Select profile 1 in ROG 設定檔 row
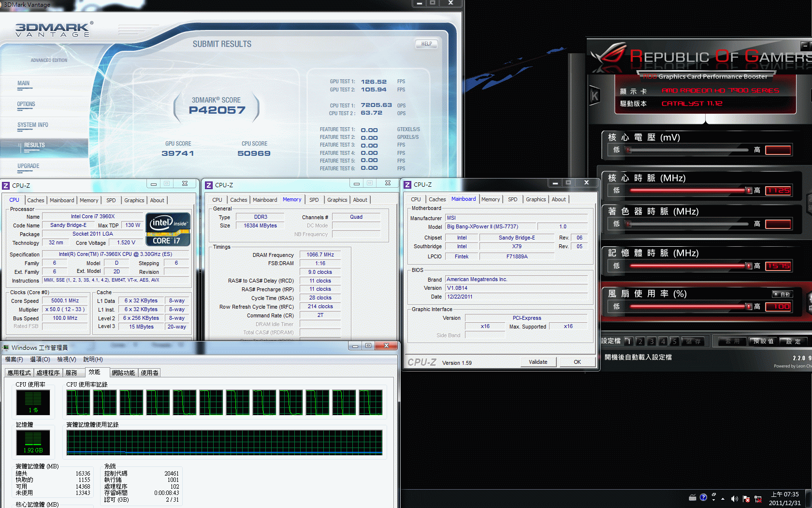The image size is (812, 508). tap(628, 341)
